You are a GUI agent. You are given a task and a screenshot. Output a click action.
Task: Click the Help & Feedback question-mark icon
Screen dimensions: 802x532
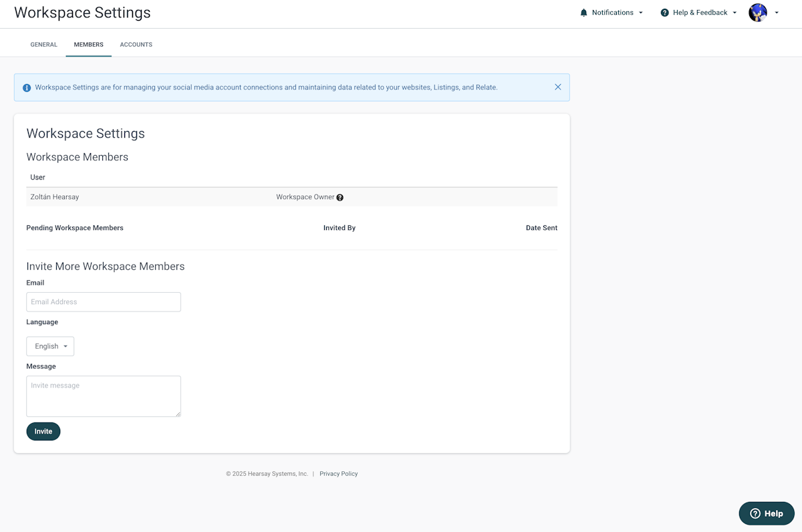(664, 13)
